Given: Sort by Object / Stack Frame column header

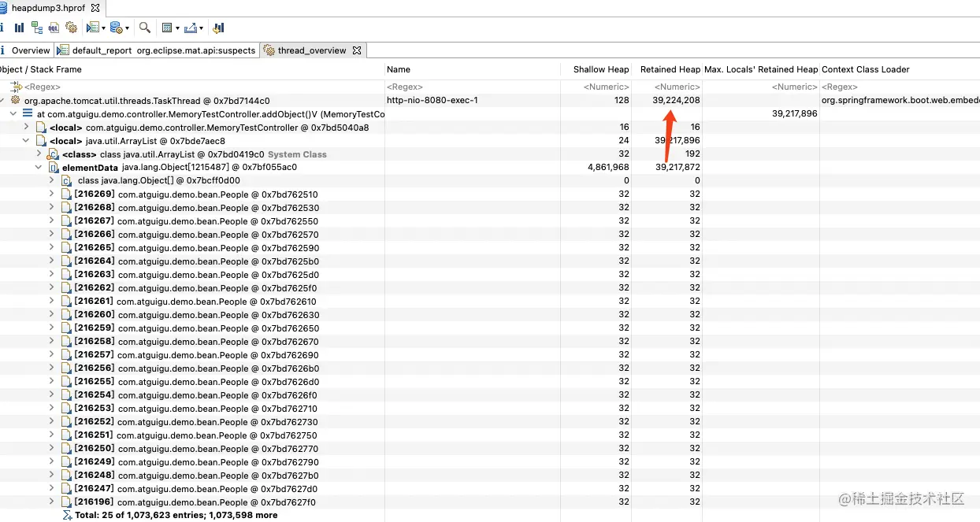Looking at the screenshot, I should point(192,69).
